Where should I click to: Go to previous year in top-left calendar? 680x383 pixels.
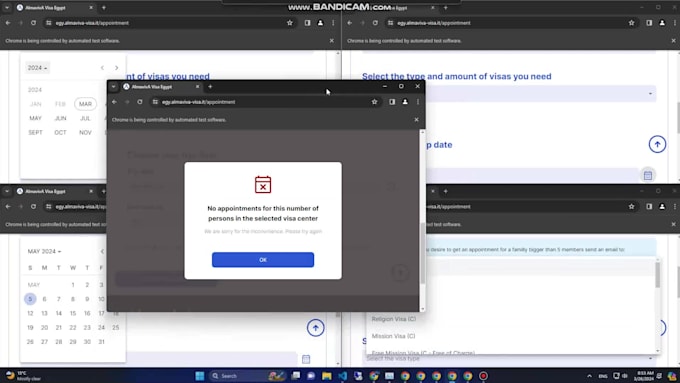point(102,68)
